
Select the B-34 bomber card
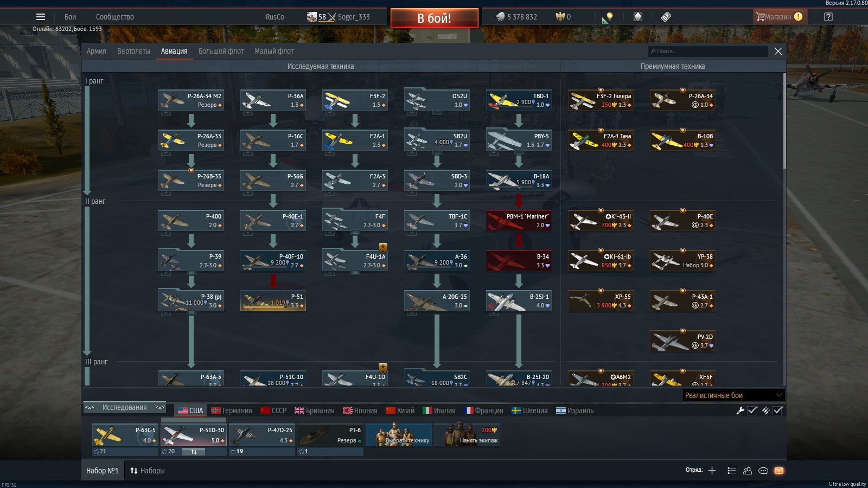(x=519, y=261)
